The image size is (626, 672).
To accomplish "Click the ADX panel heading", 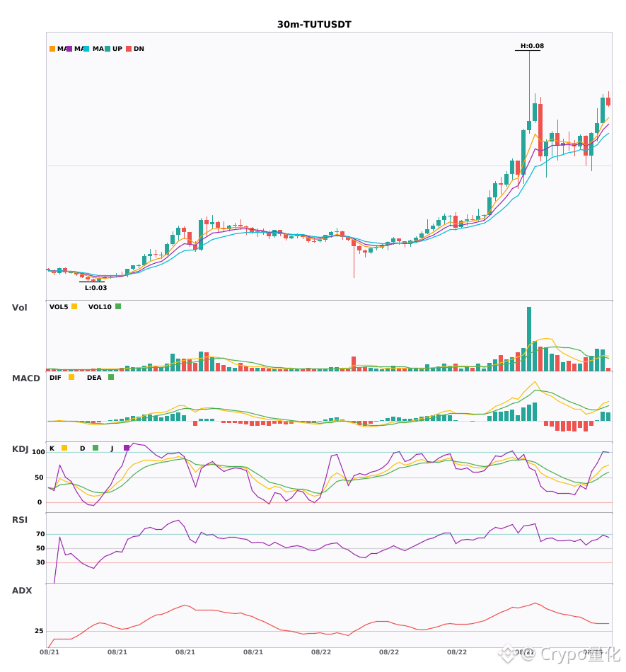I will 22,591.
